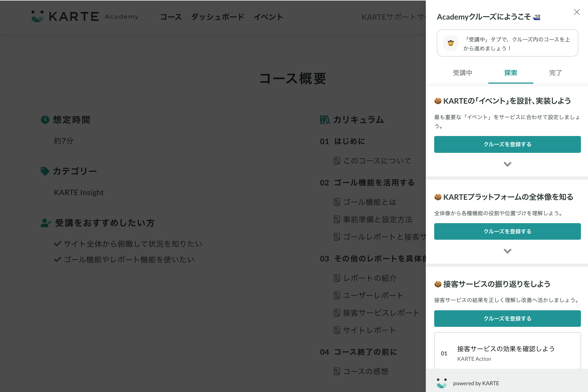Click the コース概要 page heading

point(293,79)
